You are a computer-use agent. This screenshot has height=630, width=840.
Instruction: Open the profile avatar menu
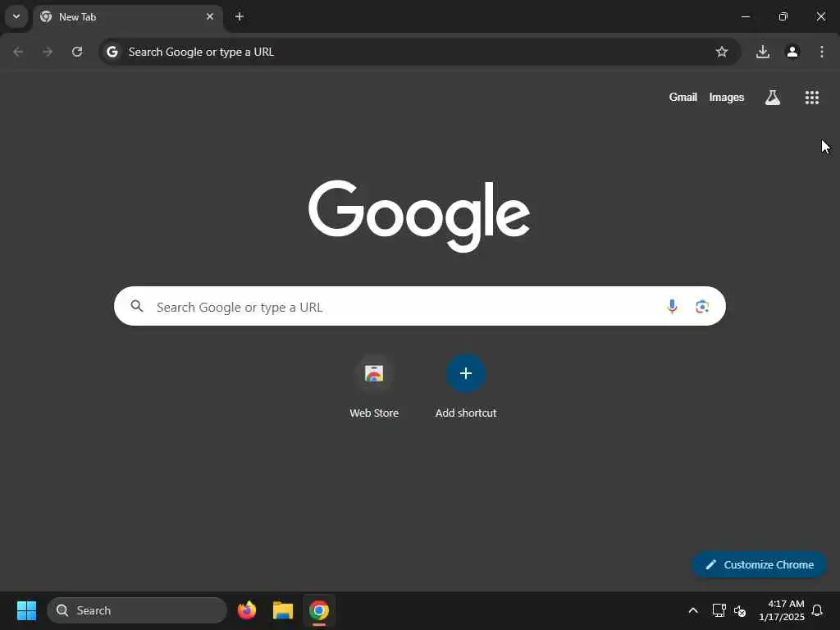click(792, 52)
